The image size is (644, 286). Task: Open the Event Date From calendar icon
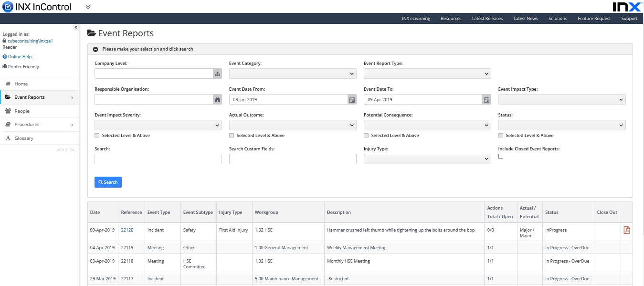tap(351, 99)
